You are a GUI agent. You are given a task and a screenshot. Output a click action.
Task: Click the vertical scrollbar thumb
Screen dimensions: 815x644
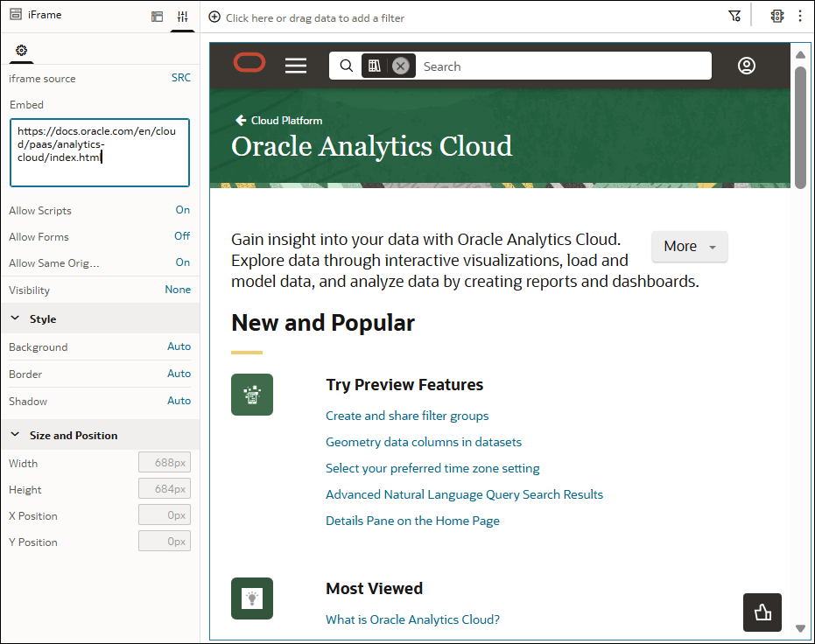[x=800, y=128]
